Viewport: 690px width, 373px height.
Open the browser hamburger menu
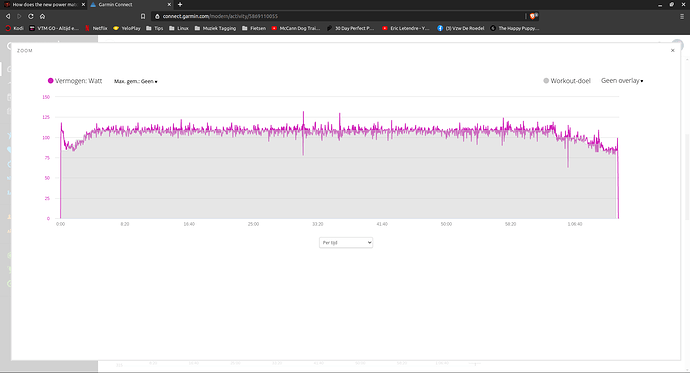pyautogui.click(x=682, y=16)
